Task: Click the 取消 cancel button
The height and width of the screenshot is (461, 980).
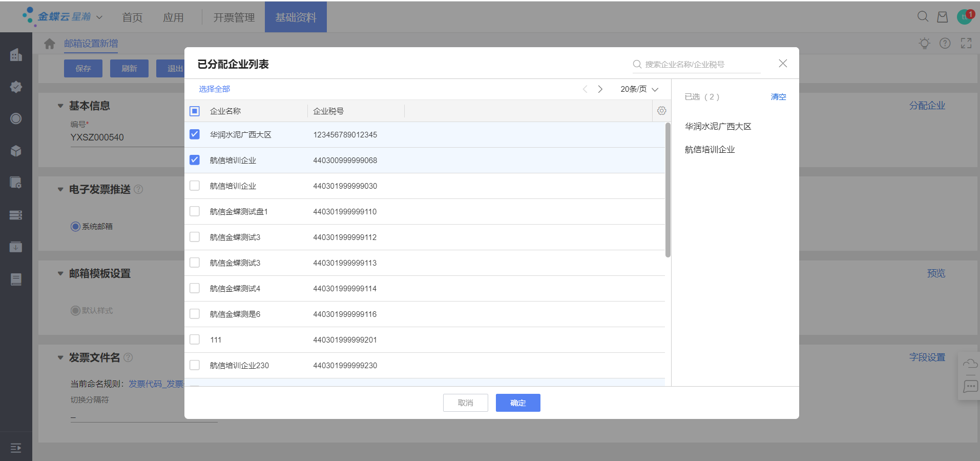Action: [x=466, y=403]
